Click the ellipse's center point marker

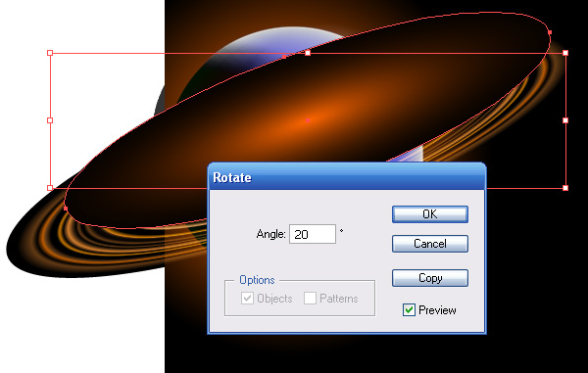[x=308, y=120]
